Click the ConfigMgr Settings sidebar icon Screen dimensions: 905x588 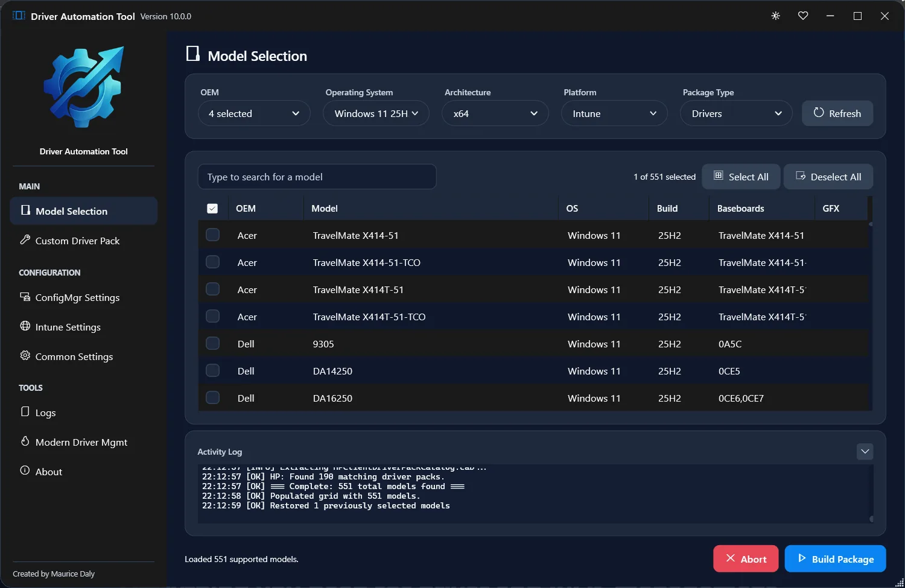pyautogui.click(x=25, y=297)
